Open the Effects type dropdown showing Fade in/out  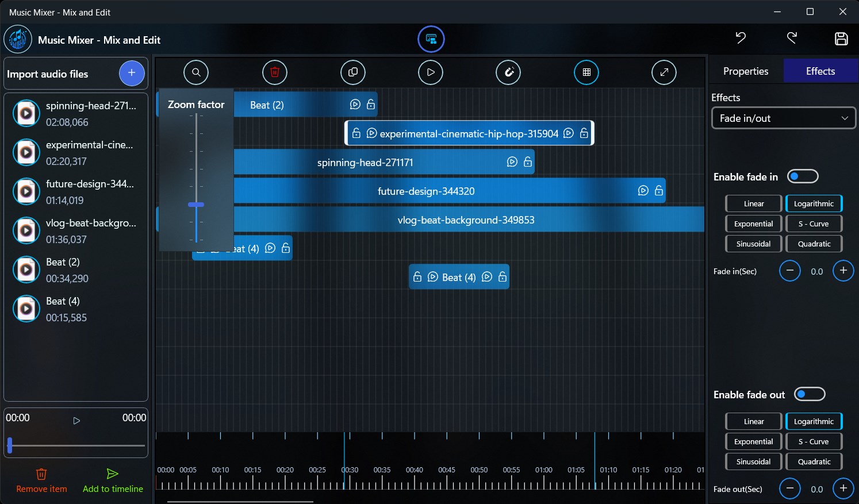point(783,118)
